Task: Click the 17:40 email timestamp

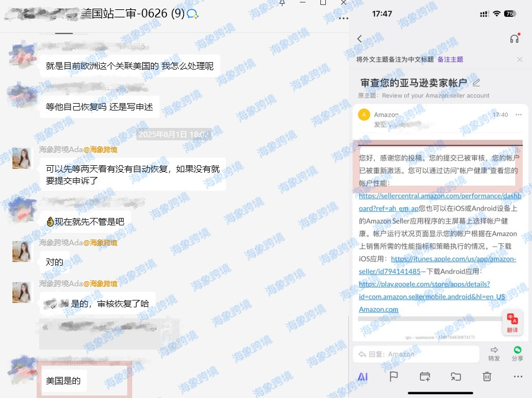Action: pyautogui.click(x=500, y=115)
